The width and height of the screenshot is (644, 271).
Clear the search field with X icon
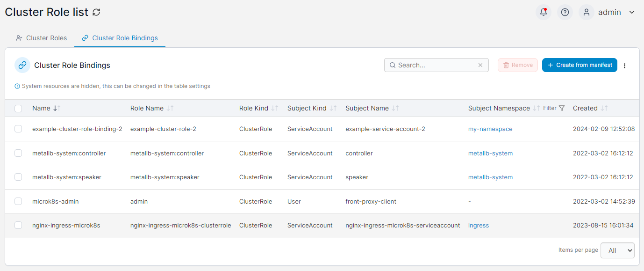[480, 65]
